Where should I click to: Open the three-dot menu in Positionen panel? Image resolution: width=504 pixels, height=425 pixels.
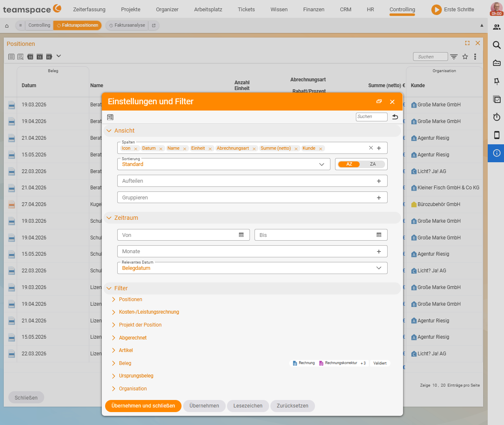475,57
